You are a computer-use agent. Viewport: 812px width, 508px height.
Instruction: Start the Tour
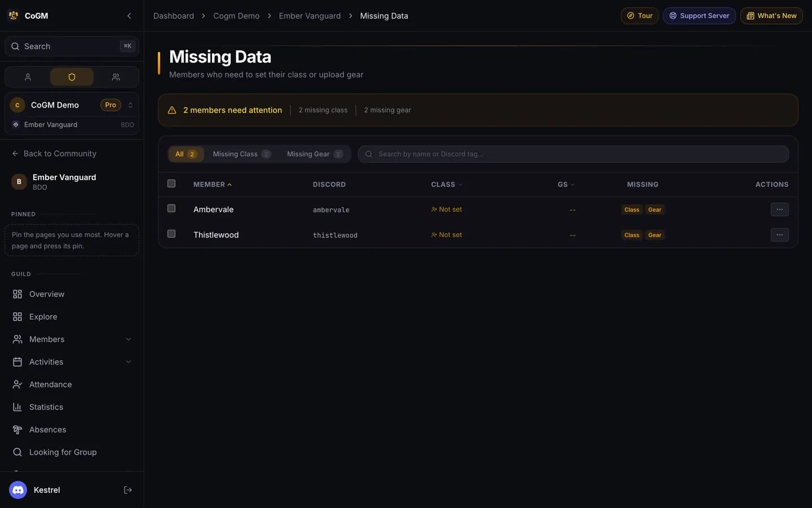[639, 16]
